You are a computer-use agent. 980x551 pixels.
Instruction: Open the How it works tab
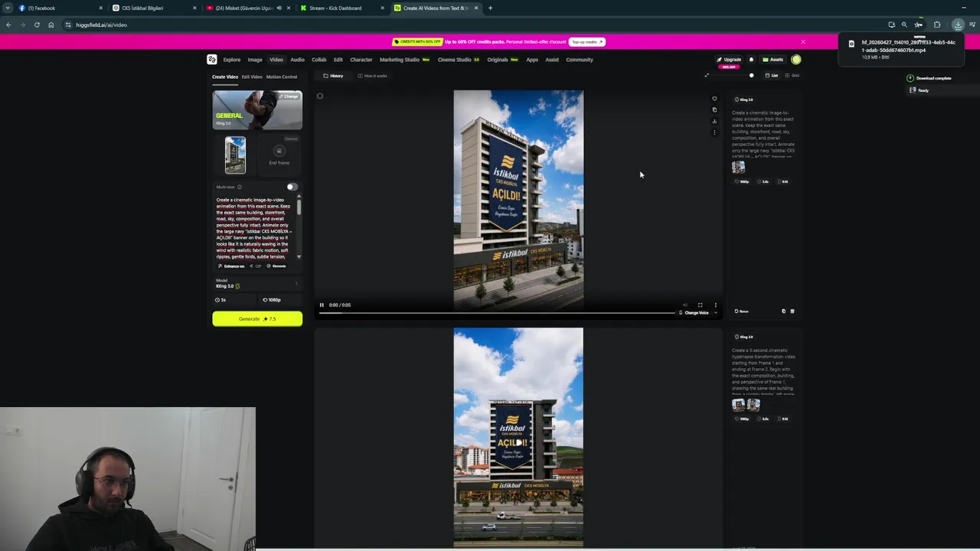coord(372,76)
